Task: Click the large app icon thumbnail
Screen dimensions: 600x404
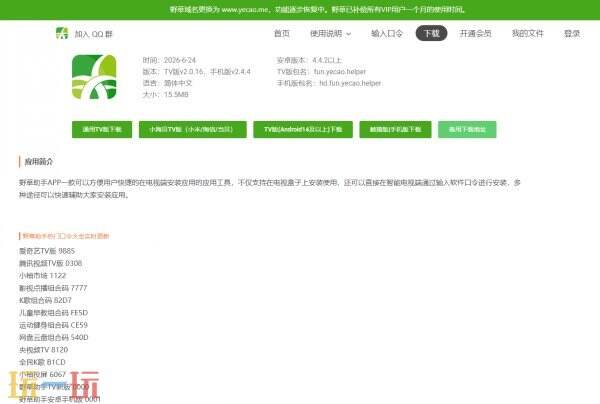Action: (x=94, y=77)
